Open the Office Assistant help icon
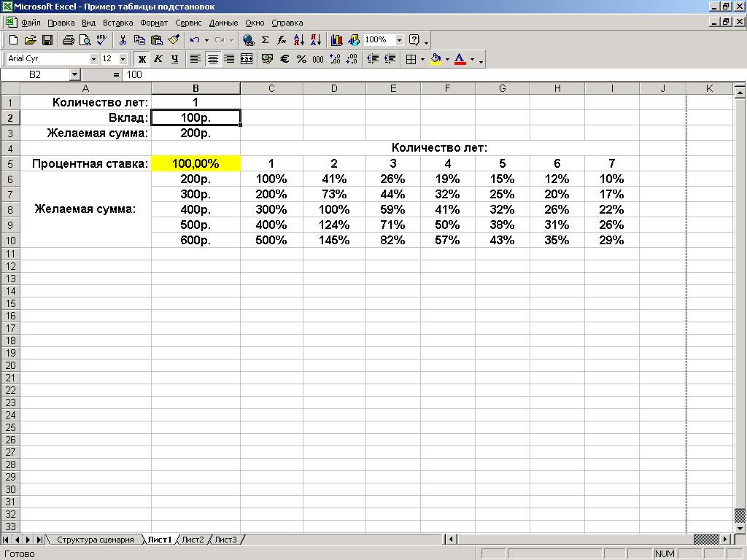Screen dimensions: 747x560 (414, 40)
